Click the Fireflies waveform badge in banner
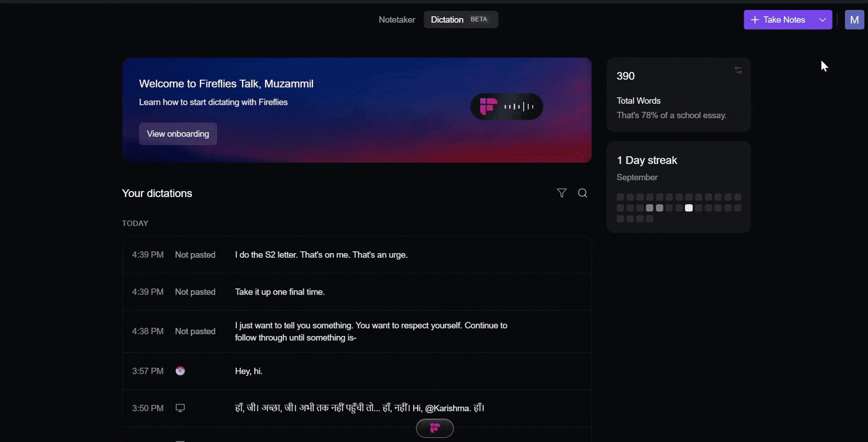The image size is (868, 442). (x=507, y=107)
